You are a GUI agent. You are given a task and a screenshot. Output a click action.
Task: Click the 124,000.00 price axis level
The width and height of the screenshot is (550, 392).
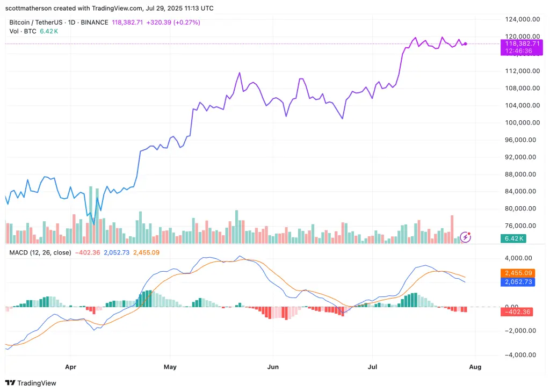pyautogui.click(x=522, y=19)
